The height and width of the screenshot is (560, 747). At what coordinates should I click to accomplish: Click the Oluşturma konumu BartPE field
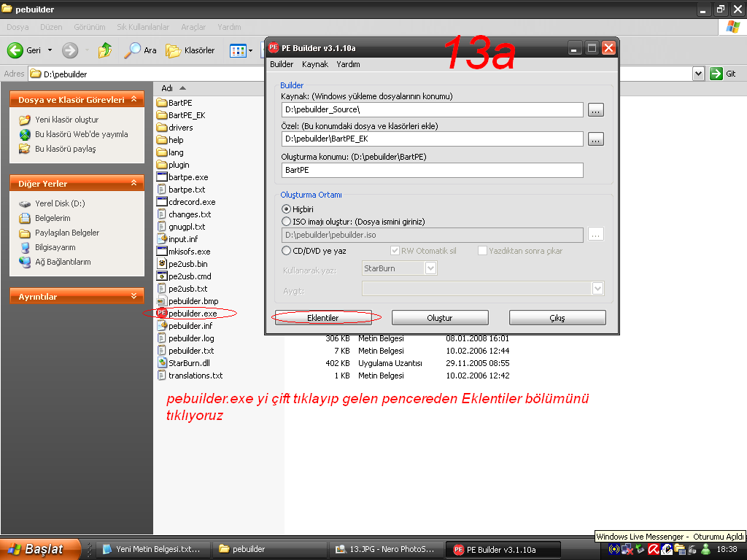click(432, 170)
